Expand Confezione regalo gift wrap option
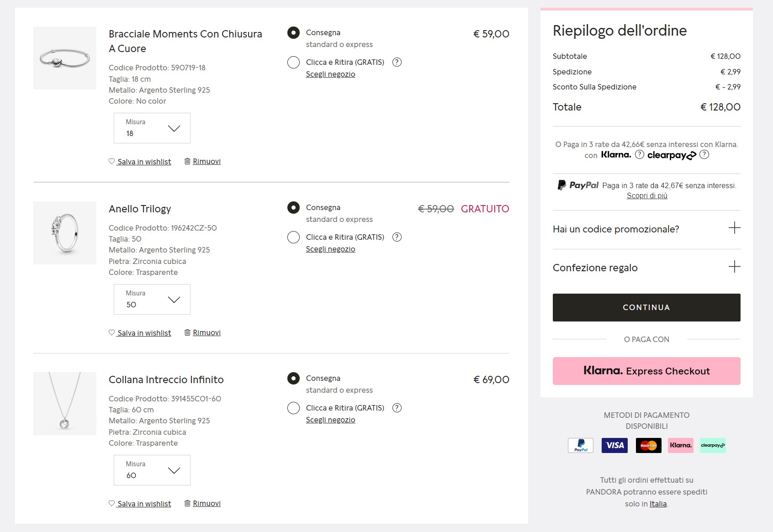The width and height of the screenshot is (773, 532). point(734,267)
